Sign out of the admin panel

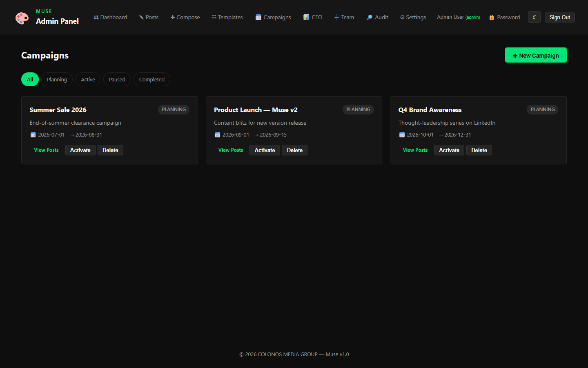[559, 17]
